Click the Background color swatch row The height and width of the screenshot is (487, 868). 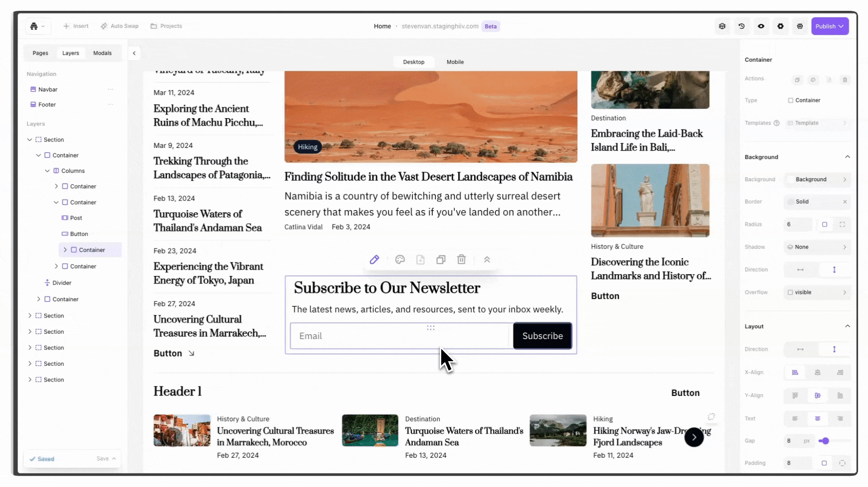(817, 179)
